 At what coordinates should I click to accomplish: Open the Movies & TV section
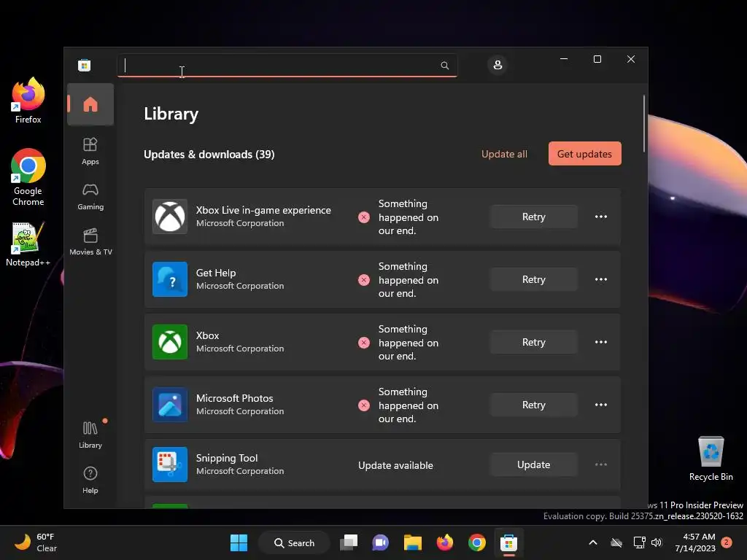tap(90, 241)
